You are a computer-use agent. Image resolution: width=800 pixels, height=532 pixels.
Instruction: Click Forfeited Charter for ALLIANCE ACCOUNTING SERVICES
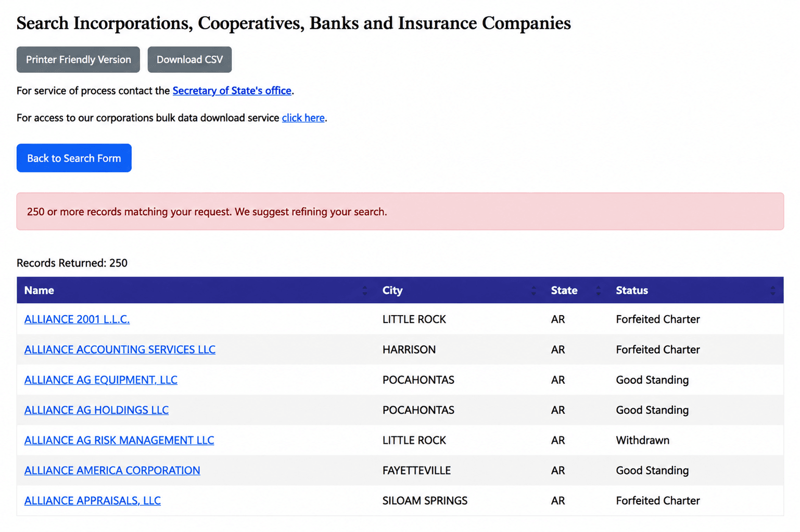[658, 349]
